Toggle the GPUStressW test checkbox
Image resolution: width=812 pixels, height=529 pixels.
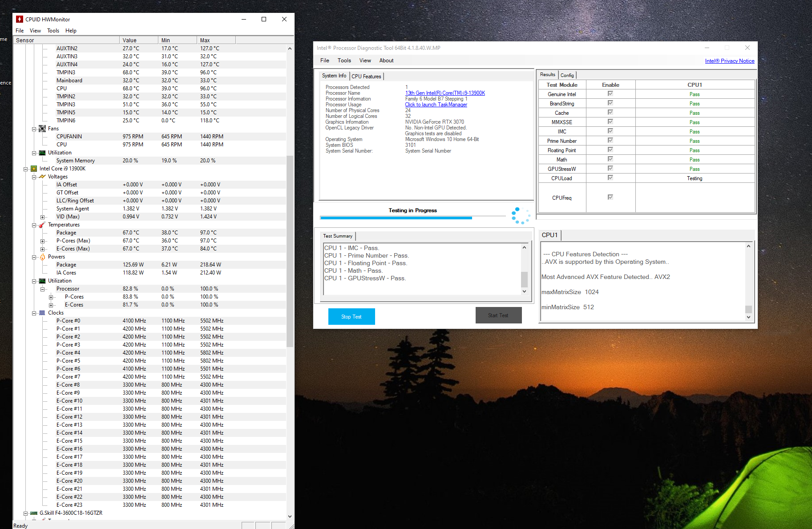(x=610, y=168)
